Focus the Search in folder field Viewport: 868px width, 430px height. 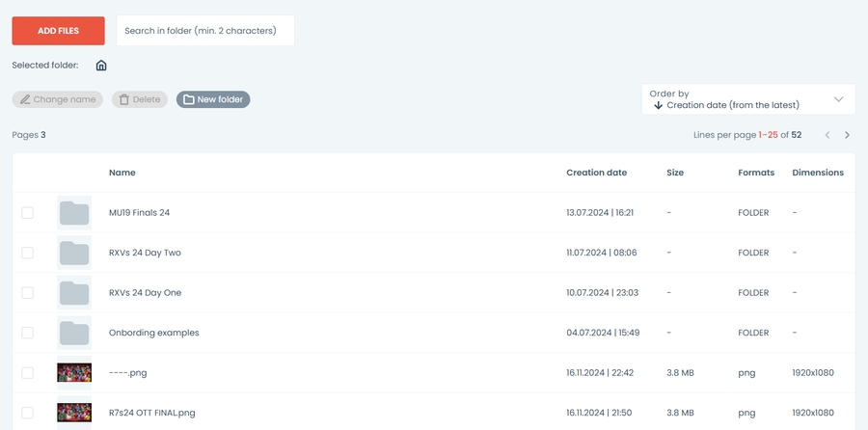(x=205, y=31)
